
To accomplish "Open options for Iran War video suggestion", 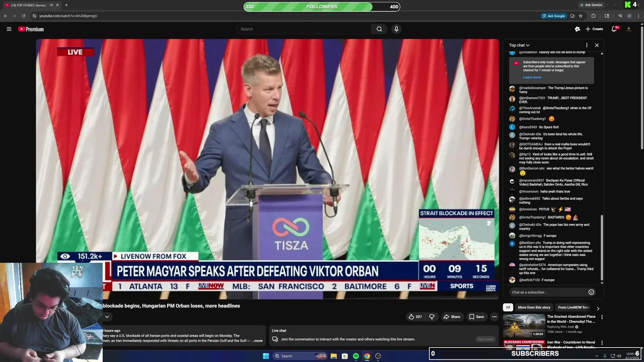I will [x=602, y=343].
